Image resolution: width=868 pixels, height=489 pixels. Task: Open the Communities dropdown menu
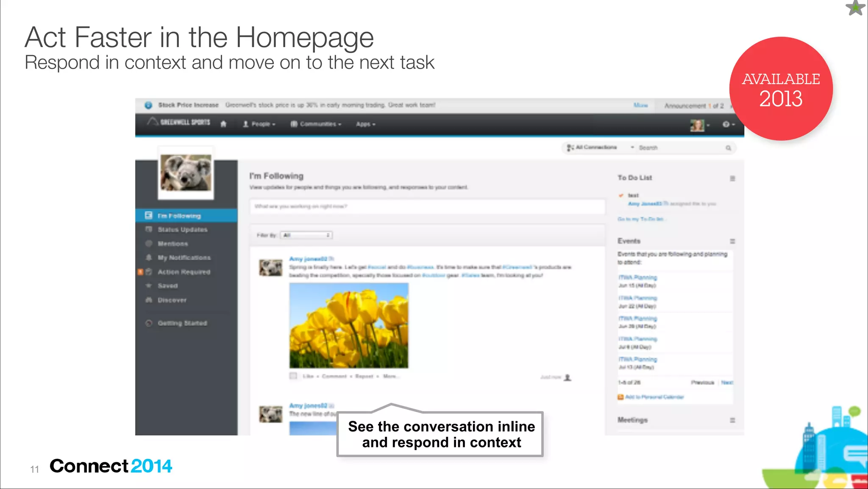[316, 124]
